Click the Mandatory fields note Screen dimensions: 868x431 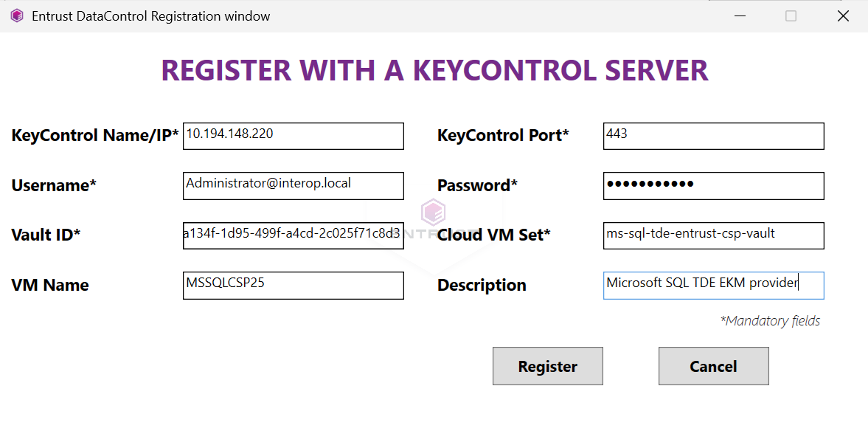tap(770, 321)
